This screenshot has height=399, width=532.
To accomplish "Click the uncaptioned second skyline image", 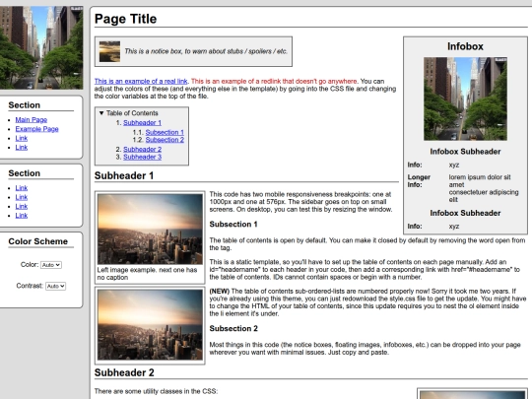I will pos(150,325).
